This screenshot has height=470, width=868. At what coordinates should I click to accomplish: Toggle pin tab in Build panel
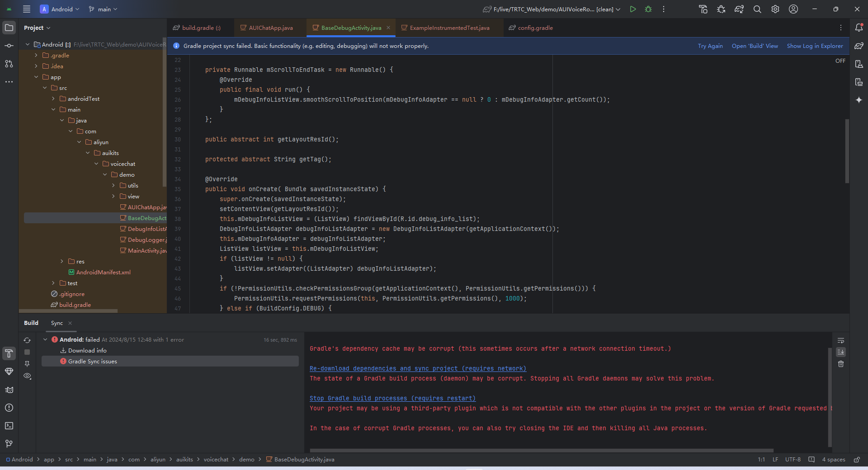(27, 364)
